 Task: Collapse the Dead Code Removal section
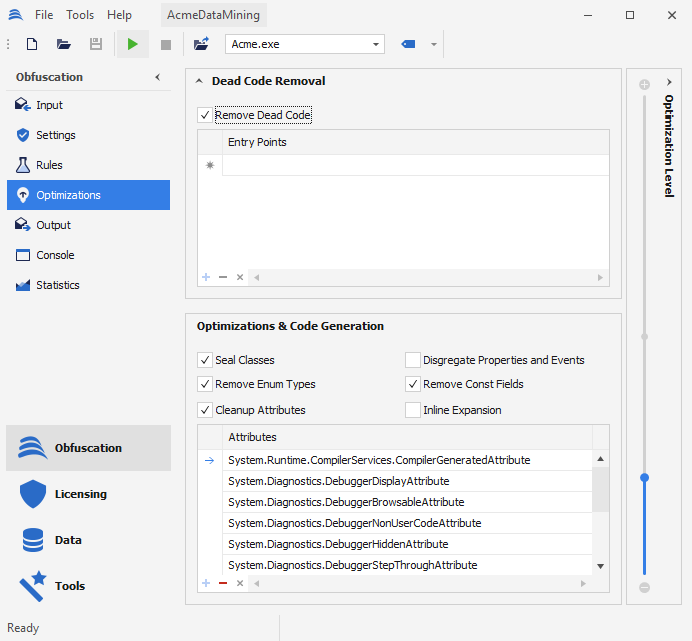tap(199, 81)
